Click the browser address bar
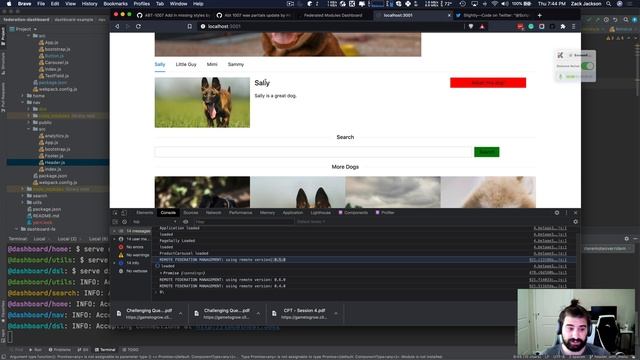640x360 pixels. (331, 26)
